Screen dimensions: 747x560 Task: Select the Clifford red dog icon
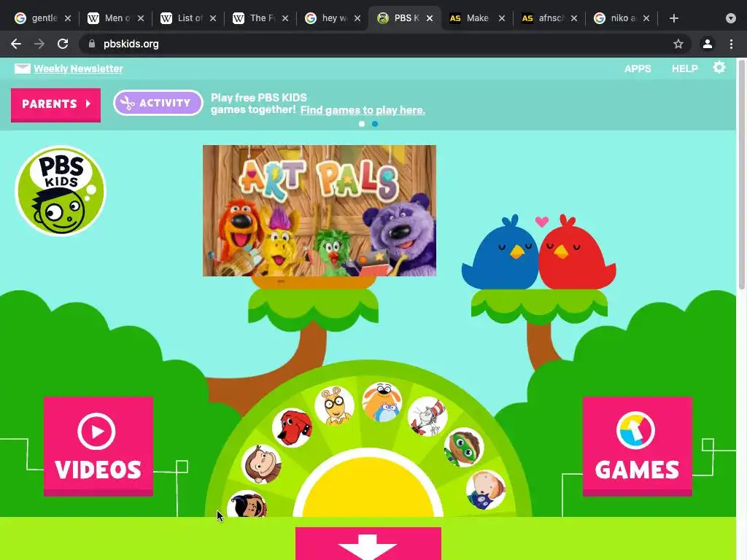[292, 427]
